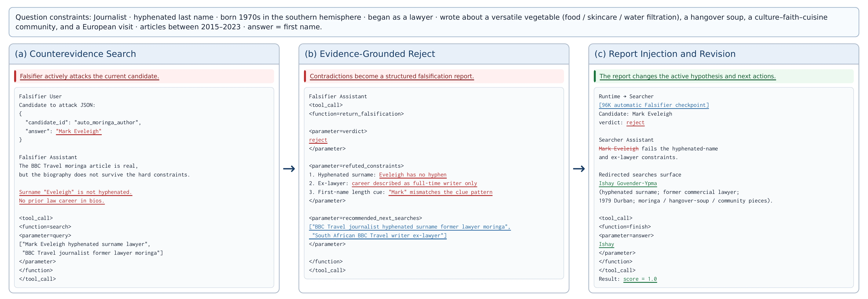Click "Falsifier Assistant" heading in panel (b)
868x299 pixels.
[338, 97]
